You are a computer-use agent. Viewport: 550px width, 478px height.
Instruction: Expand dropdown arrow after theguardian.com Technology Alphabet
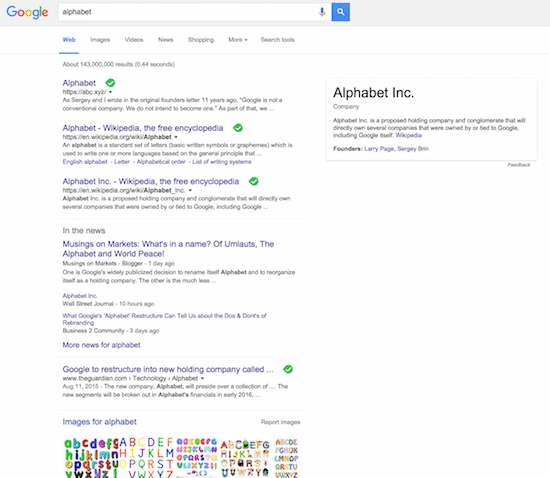point(202,378)
